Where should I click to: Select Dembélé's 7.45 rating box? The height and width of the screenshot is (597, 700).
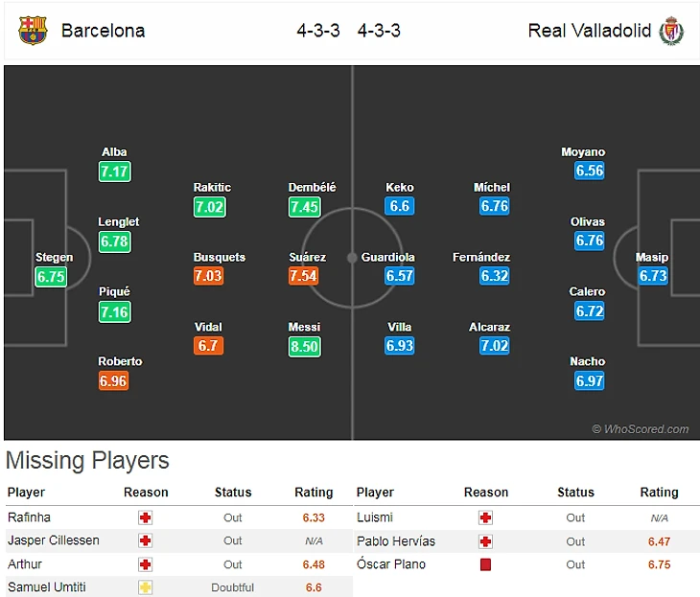tap(304, 206)
